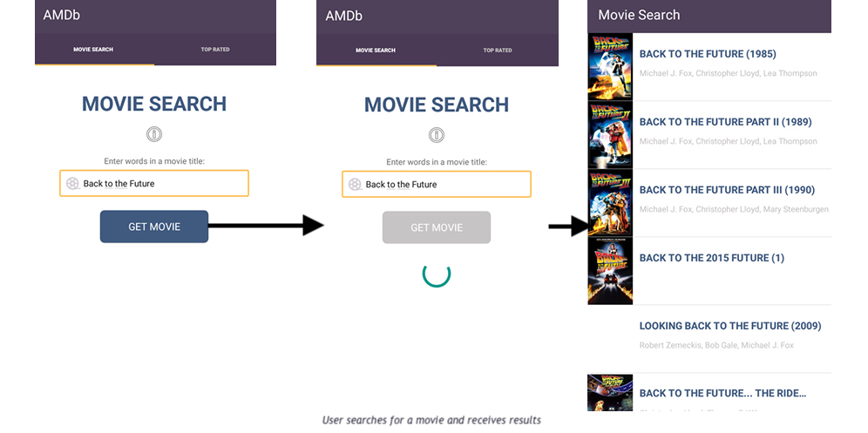This screenshot has width=868, height=433.
Task: Click the cast line Robert Zemeckis, Bob Gale
Action: click(x=716, y=346)
